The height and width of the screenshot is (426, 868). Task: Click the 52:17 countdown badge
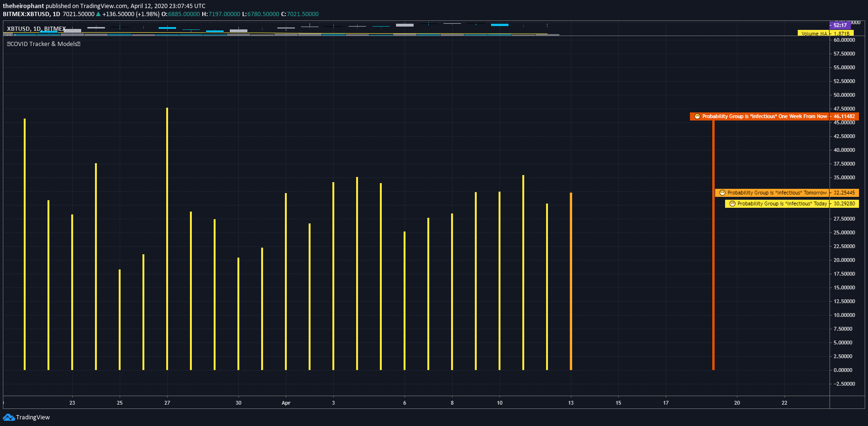[x=840, y=25]
